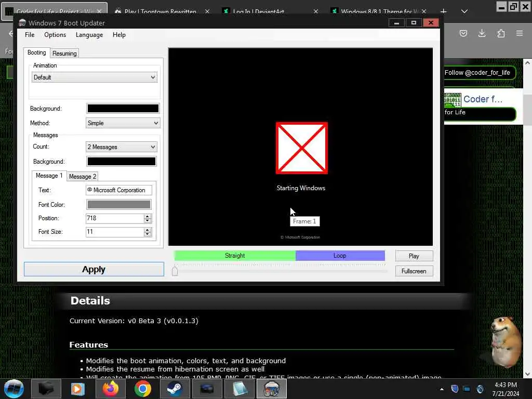Screen dimensions: 532x399
Task: Open Firefox Pocket save icon
Action: pos(463,33)
